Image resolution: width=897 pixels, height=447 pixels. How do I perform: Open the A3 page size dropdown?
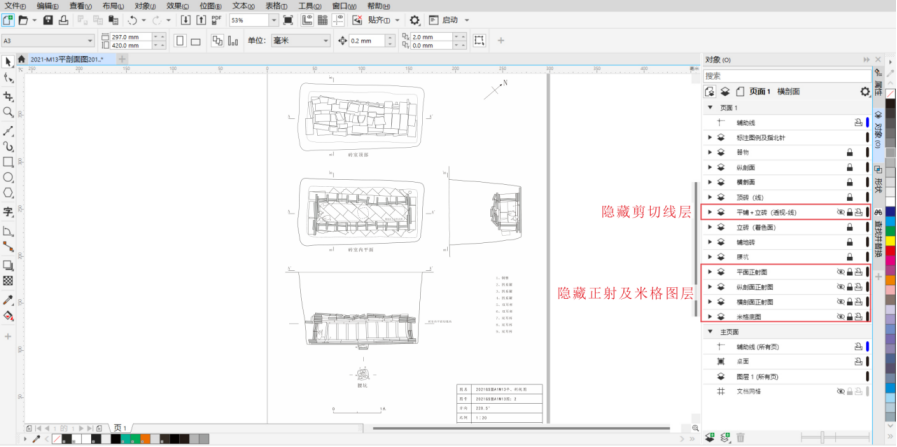(89, 40)
